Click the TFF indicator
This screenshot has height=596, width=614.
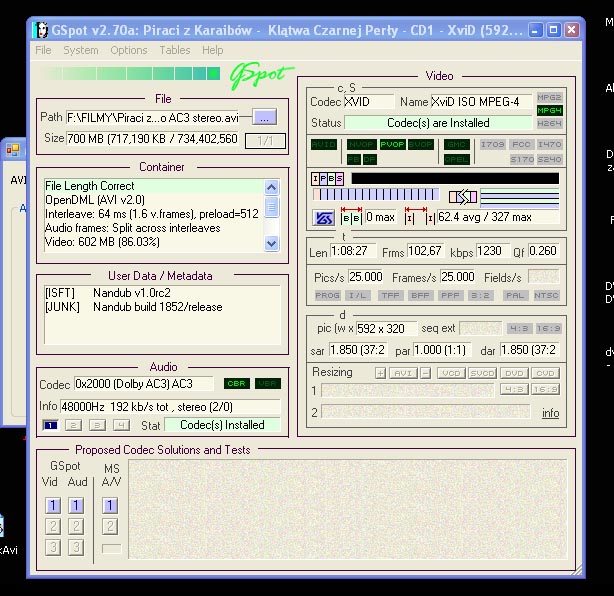pyautogui.click(x=390, y=295)
